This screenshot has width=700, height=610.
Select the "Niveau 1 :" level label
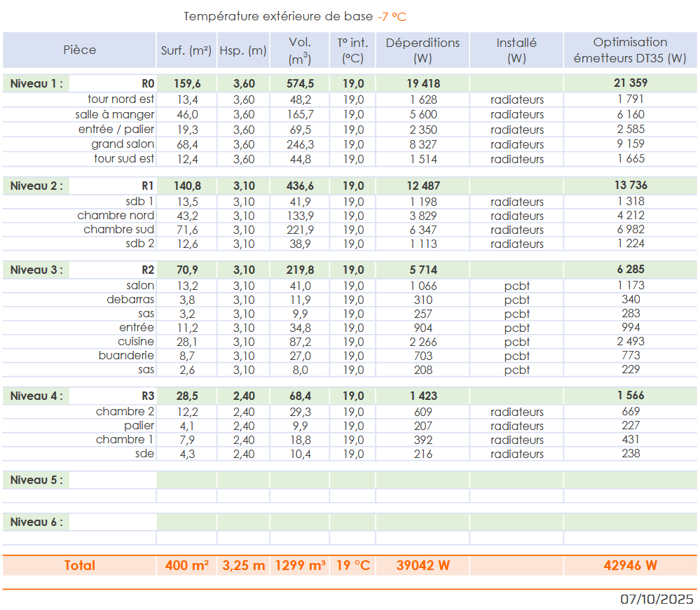coord(36,83)
